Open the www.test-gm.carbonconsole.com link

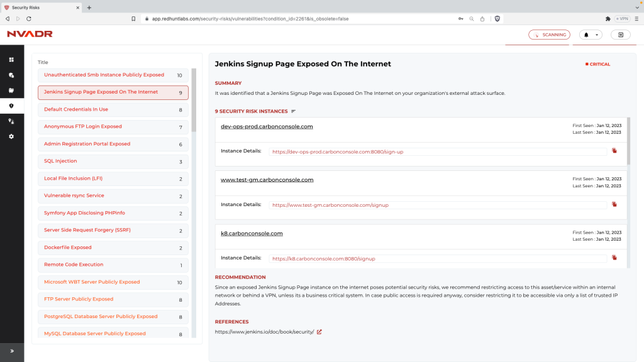point(267,180)
